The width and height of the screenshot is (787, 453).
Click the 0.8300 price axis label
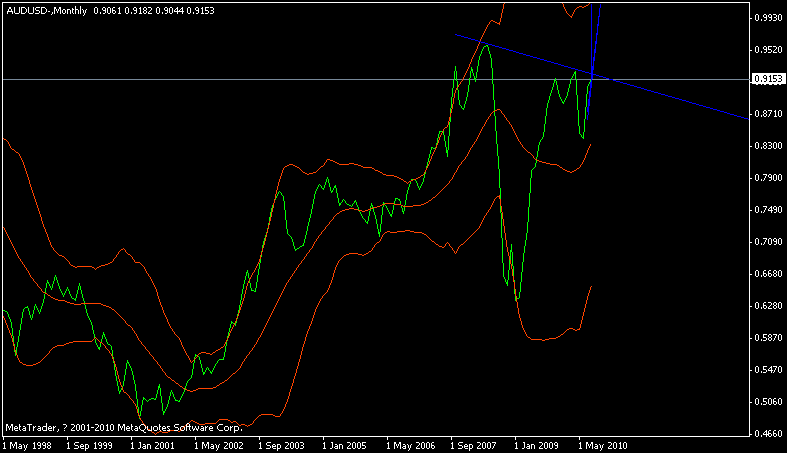tap(768, 145)
